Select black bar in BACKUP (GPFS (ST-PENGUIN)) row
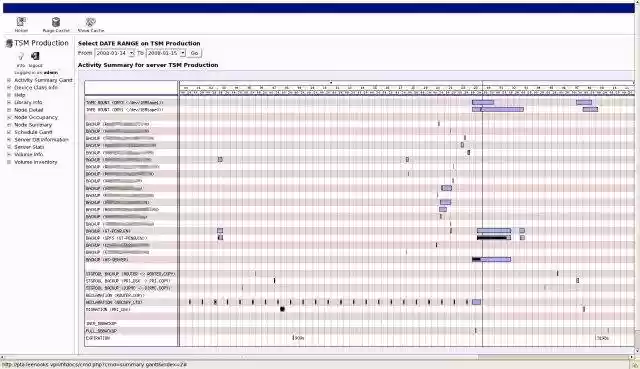Screen dimensions: 640x369 (492, 238)
